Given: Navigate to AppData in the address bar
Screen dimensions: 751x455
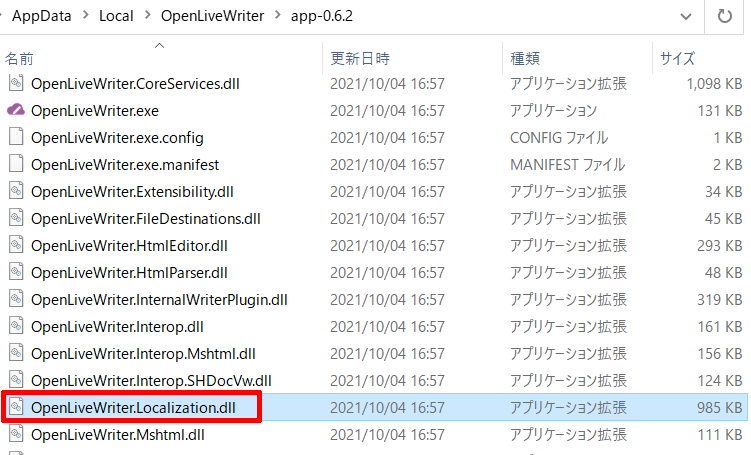Looking at the screenshot, I should point(42,16).
